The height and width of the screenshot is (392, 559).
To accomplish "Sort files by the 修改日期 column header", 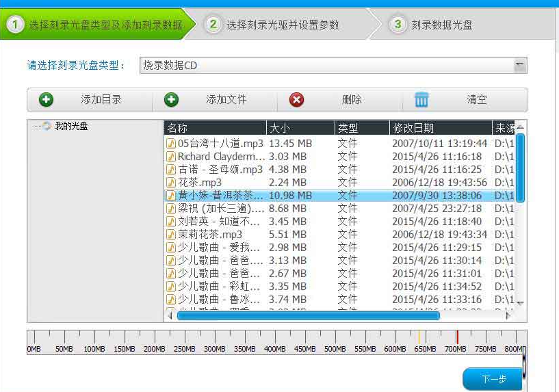I will (x=439, y=128).
